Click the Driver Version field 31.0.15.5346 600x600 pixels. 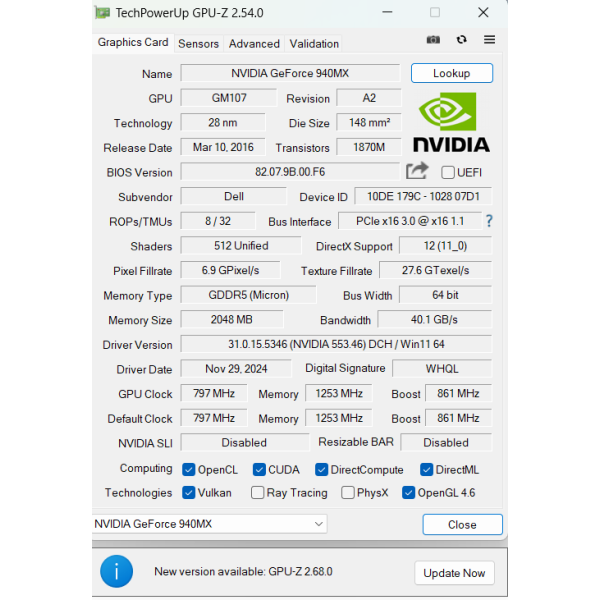(x=336, y=344)
